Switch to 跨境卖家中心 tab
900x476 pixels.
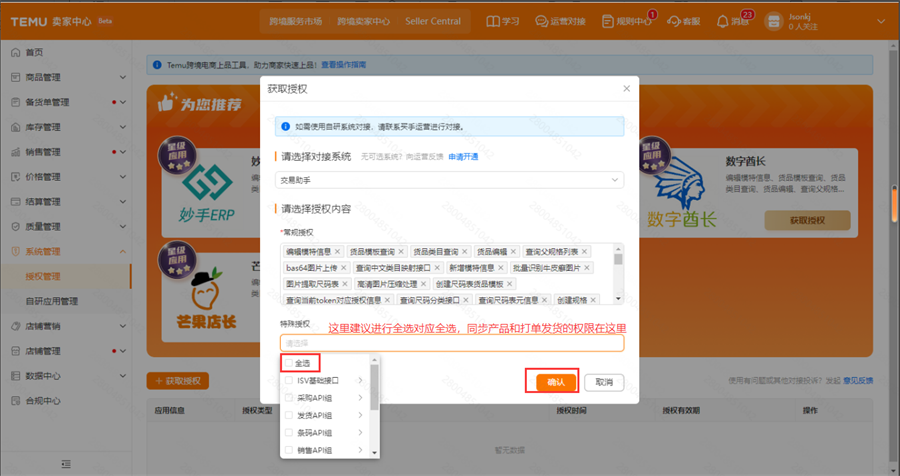(363, 21)
